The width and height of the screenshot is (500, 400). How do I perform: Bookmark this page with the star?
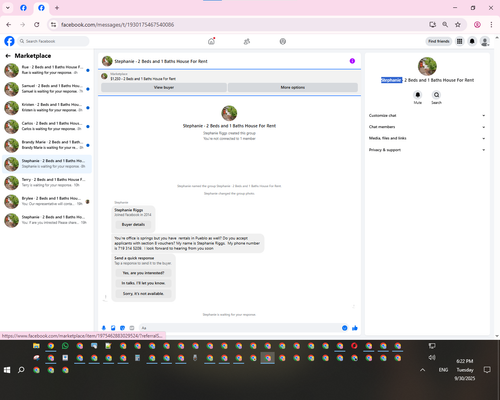coord(458,25)
